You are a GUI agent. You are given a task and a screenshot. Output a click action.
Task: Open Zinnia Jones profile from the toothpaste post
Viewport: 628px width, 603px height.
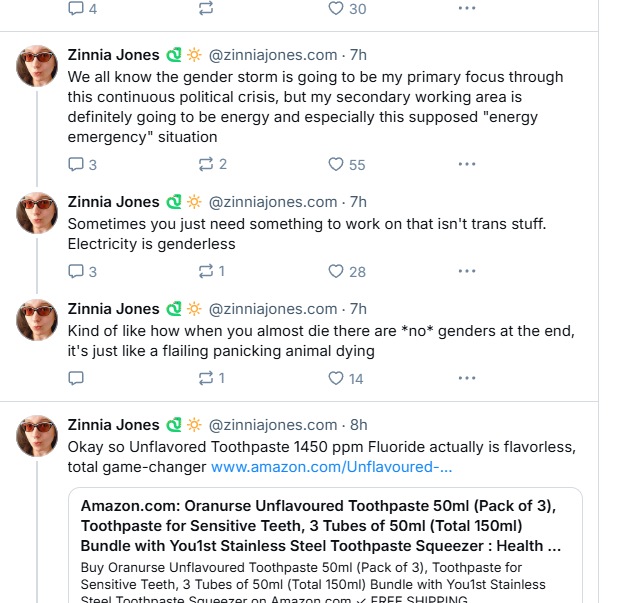pyautogui.click(x=113, y=425)
